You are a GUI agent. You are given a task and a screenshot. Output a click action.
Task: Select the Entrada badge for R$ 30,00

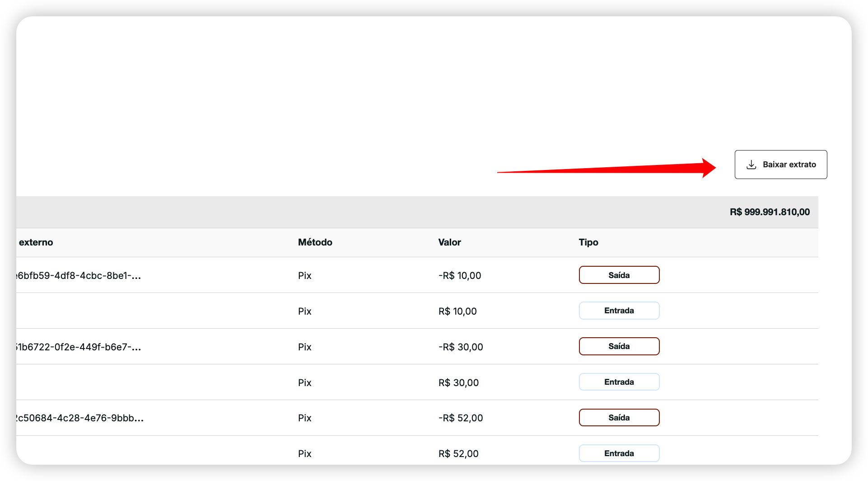pyautogui.click(x=619, y=382)
